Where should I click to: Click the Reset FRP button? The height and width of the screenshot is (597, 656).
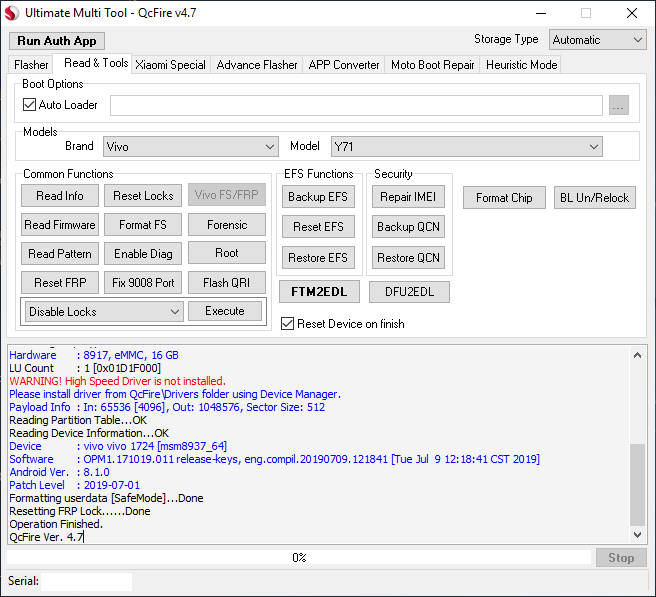(x=60, y=282)
